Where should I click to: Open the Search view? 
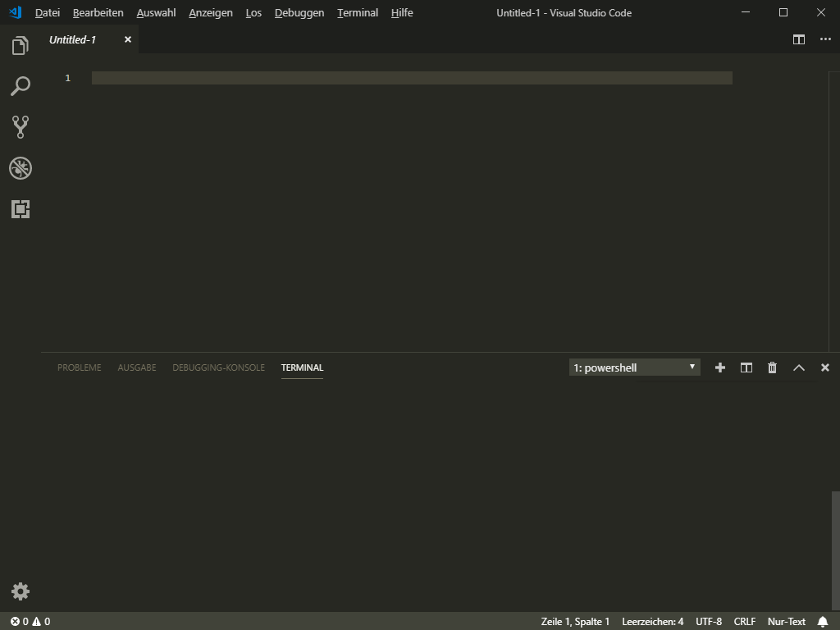coord(20,86)
